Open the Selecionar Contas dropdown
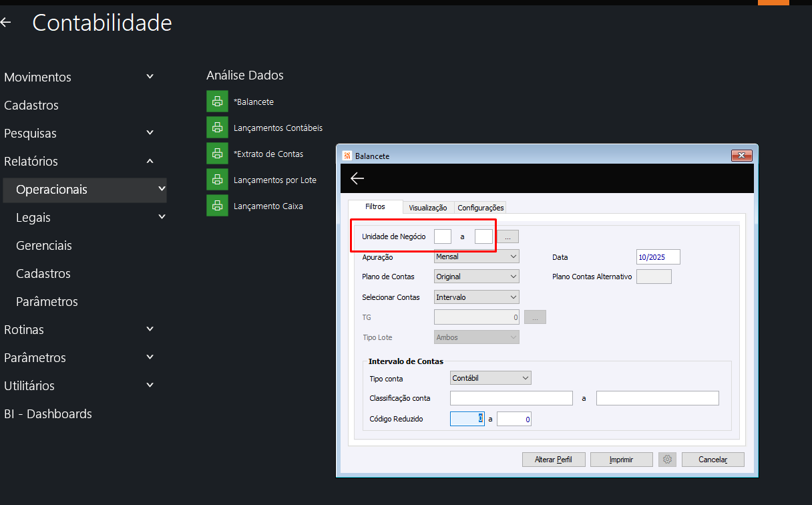The width and height of the screenshot is (812, 505). tap(477, 297)
